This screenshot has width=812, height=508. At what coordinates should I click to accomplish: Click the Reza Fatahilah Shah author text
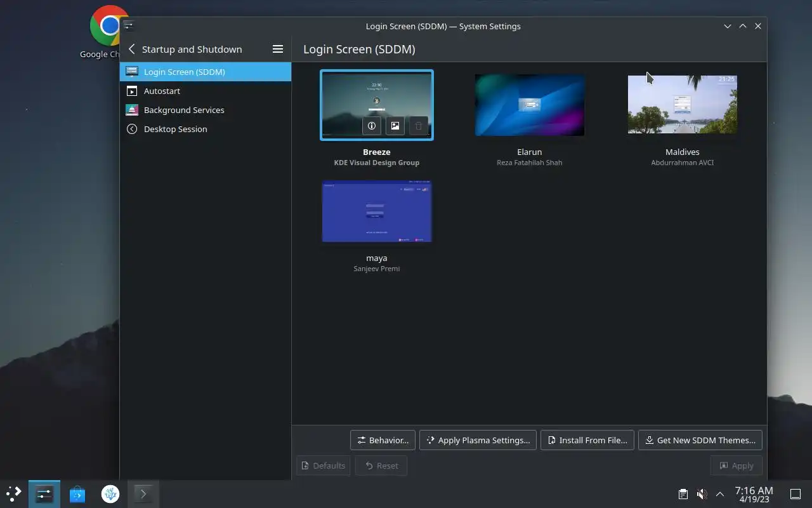coord(530,163)
